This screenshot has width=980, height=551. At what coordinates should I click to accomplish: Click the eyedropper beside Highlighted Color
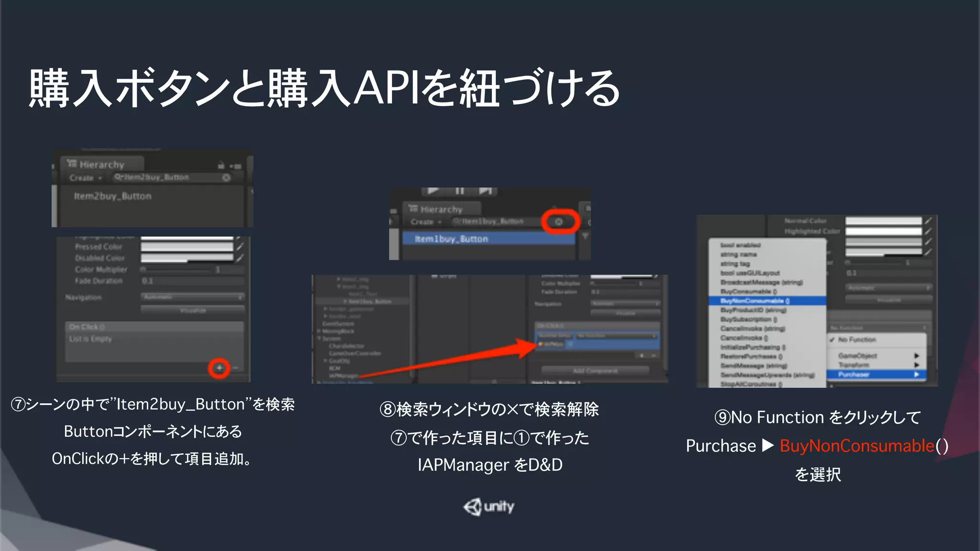tap(928, 231)
